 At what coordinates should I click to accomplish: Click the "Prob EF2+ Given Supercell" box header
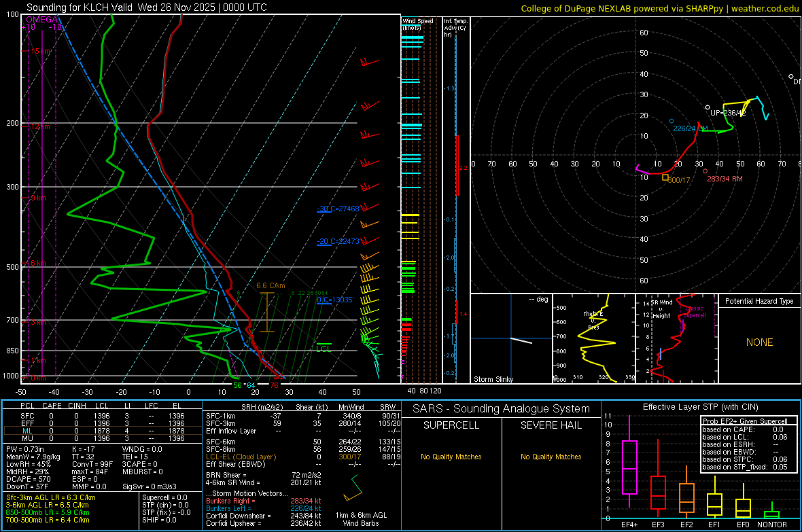click(745, 421)
